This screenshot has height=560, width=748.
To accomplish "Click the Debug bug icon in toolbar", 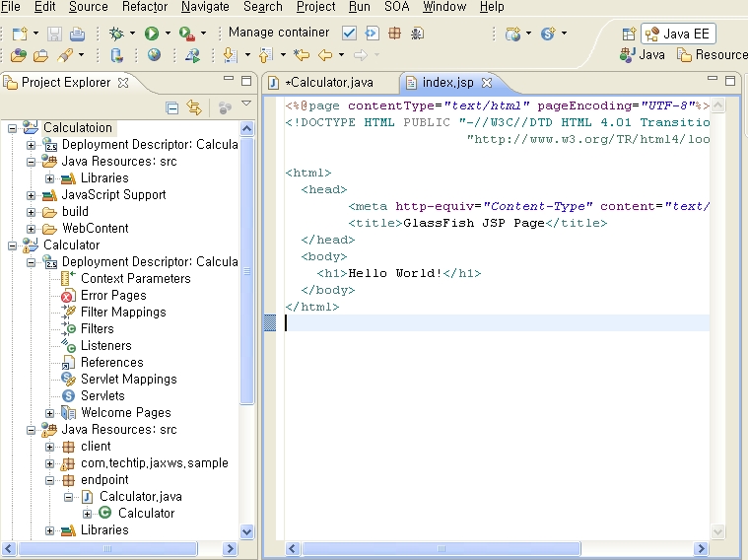I will tap(116, 33).
